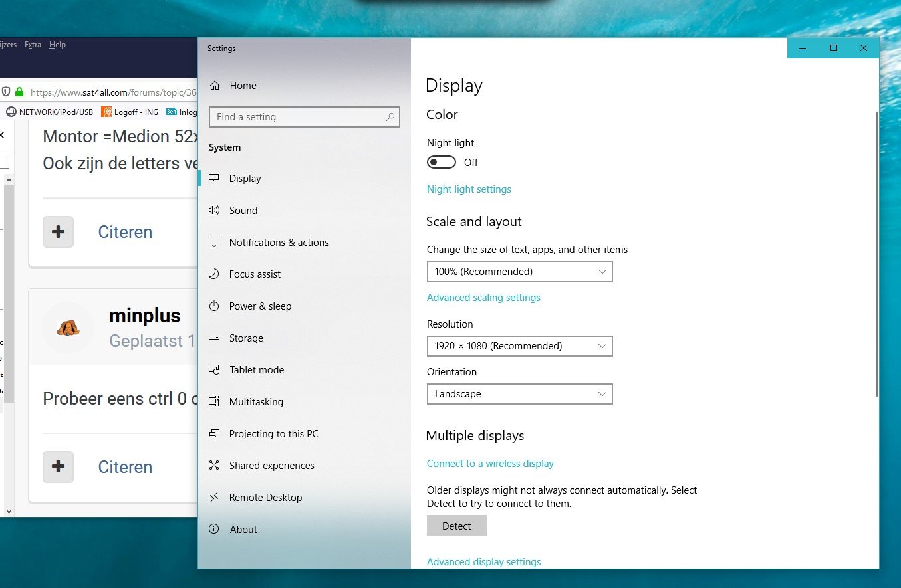
Task: Open Night light settings link
Action: tap(469, 189)
